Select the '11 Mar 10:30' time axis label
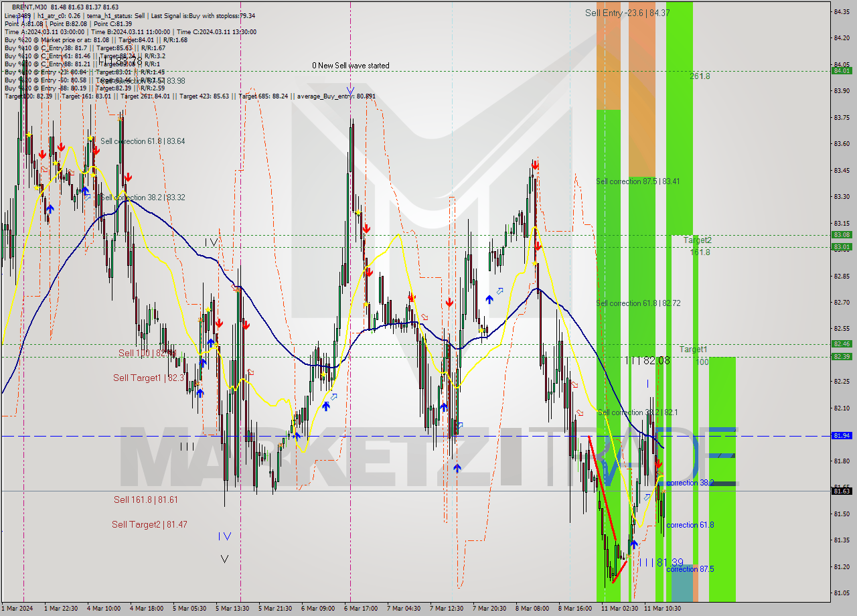 [662, 609]
